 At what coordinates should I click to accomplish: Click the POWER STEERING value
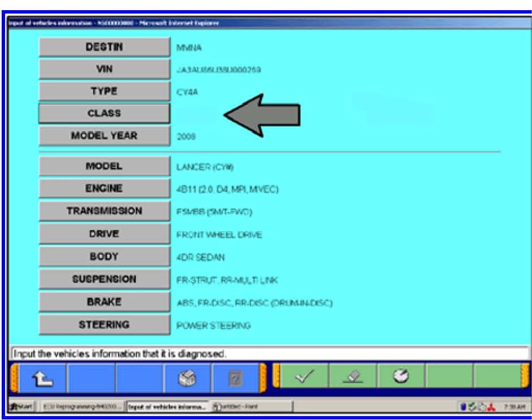pyautogui.click(x=213, y=325)
